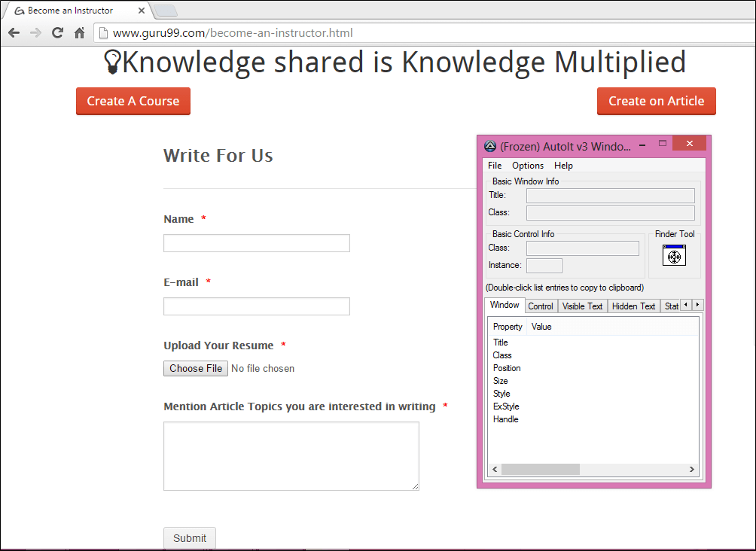The height and width of the screenshot is (551, 756).
Task: Click the browser forward arrow
Action: coord(35,33)
